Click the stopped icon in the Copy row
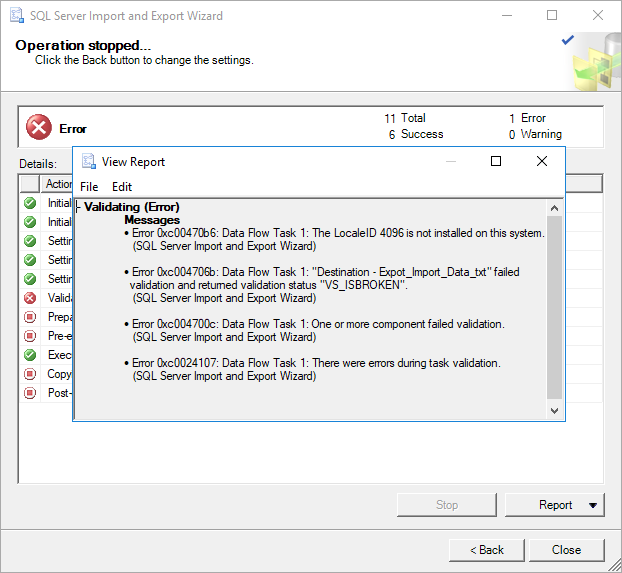The image size is (622, 573). pos(30,374)
